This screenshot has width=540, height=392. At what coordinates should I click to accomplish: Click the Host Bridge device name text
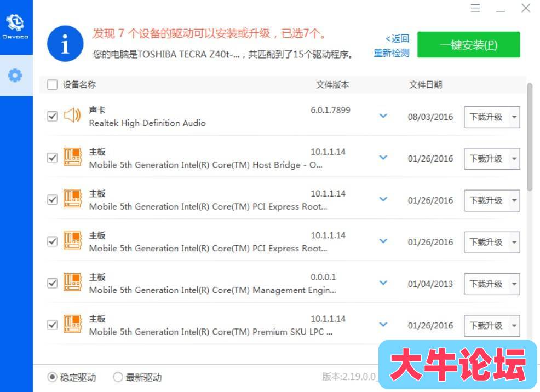tap(206, 165)
